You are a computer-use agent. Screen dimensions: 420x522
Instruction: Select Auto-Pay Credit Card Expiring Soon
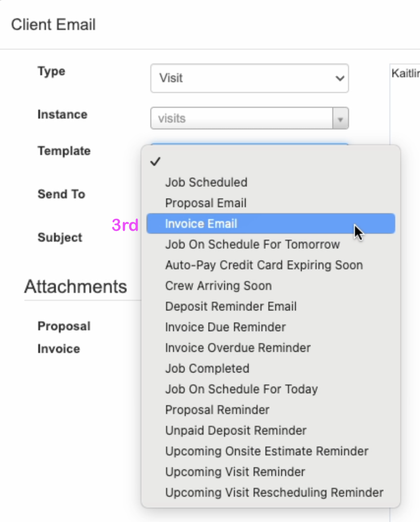tap(263, 265)
